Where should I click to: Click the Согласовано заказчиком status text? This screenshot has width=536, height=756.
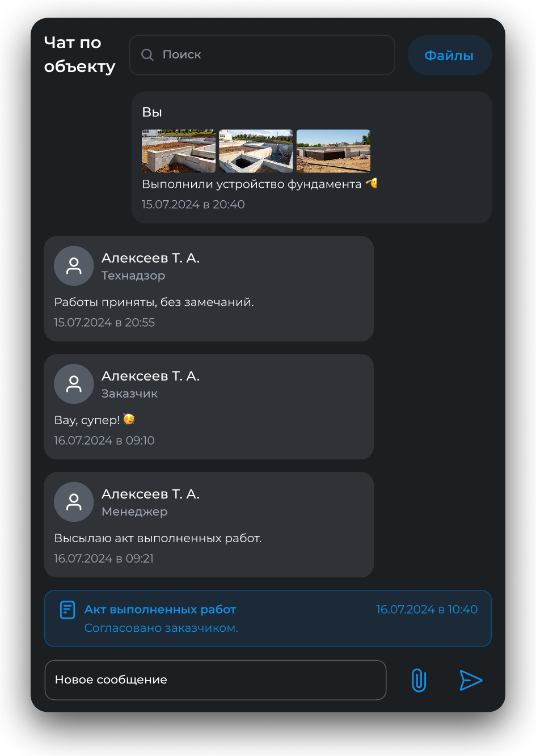pyautogui.click(x=161, y=628)
